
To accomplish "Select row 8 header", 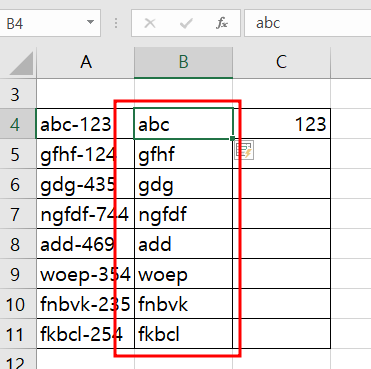I will tap(18, 244).
